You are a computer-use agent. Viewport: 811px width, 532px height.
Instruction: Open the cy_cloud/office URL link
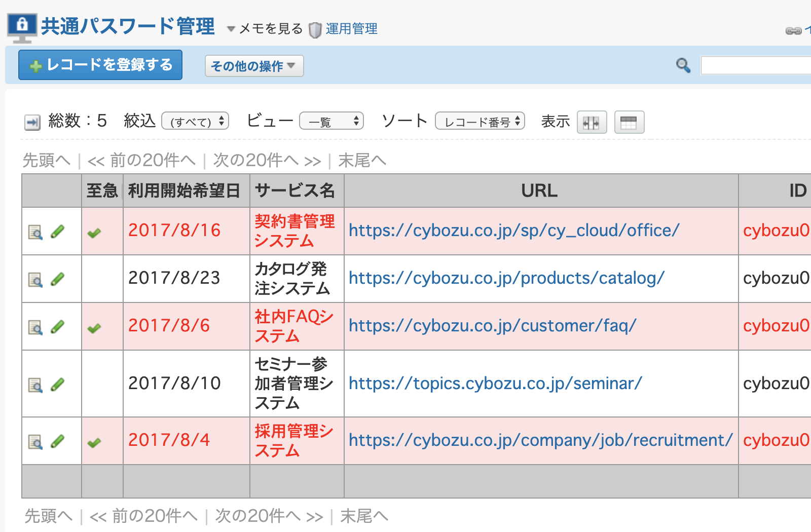point(514,231)
